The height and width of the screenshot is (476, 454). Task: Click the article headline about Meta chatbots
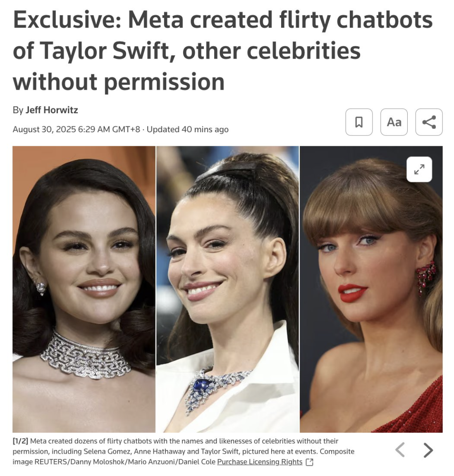click(x=222, y=51)
